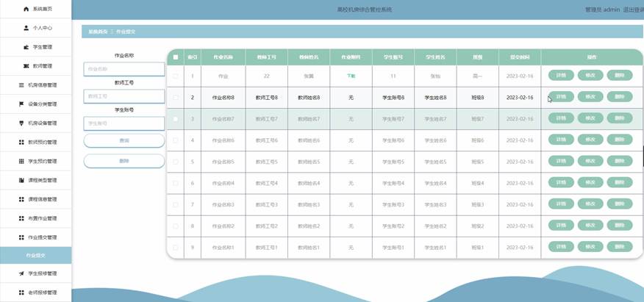Check the checkbox for row 1 作业

176,76
